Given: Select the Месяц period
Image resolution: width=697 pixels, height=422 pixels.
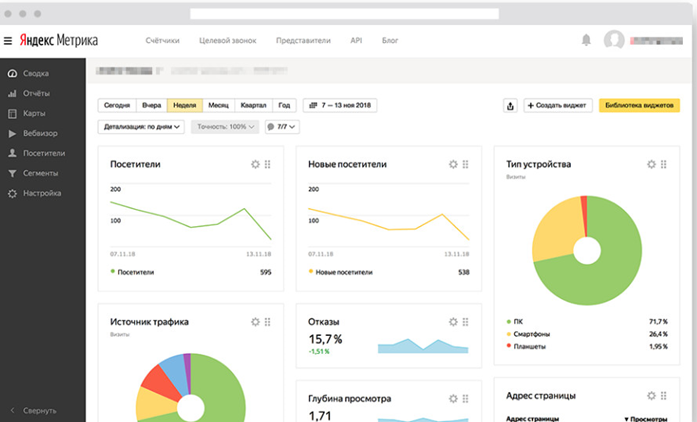Looking at the screenshot, I should tap(218, 105).
